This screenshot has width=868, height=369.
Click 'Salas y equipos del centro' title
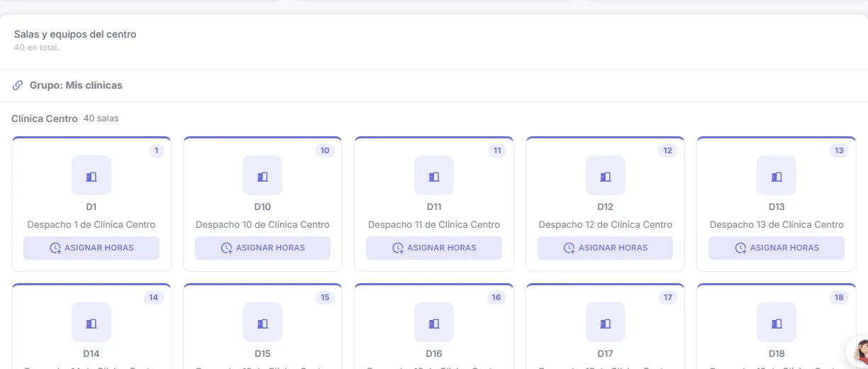[x=75, y=34]
